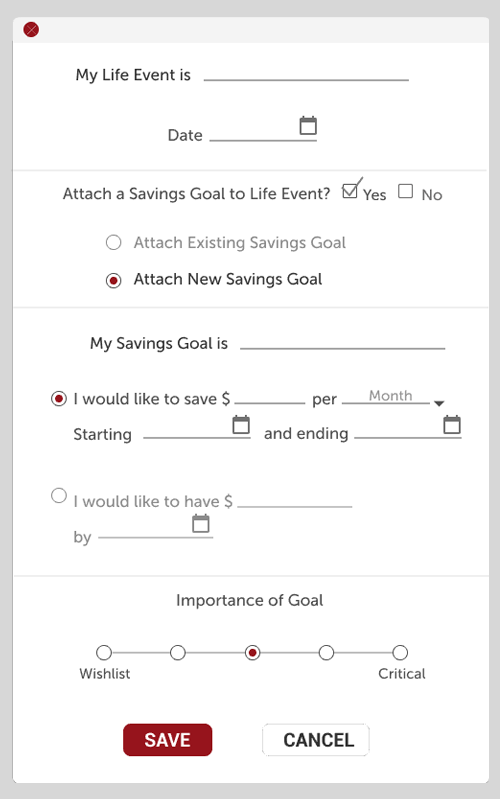This screenshot has height=799, width=500.
Task: Select second importance level circle
Action: coord(178,652)
